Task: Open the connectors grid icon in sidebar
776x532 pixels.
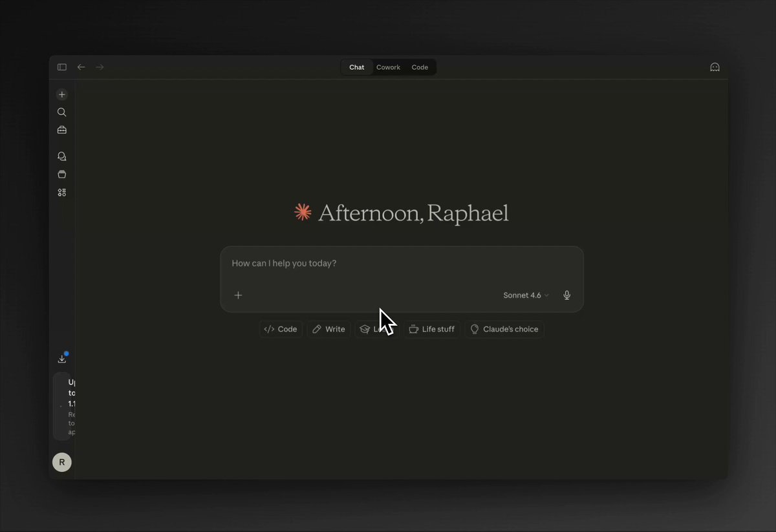Action: pos(61,192)
